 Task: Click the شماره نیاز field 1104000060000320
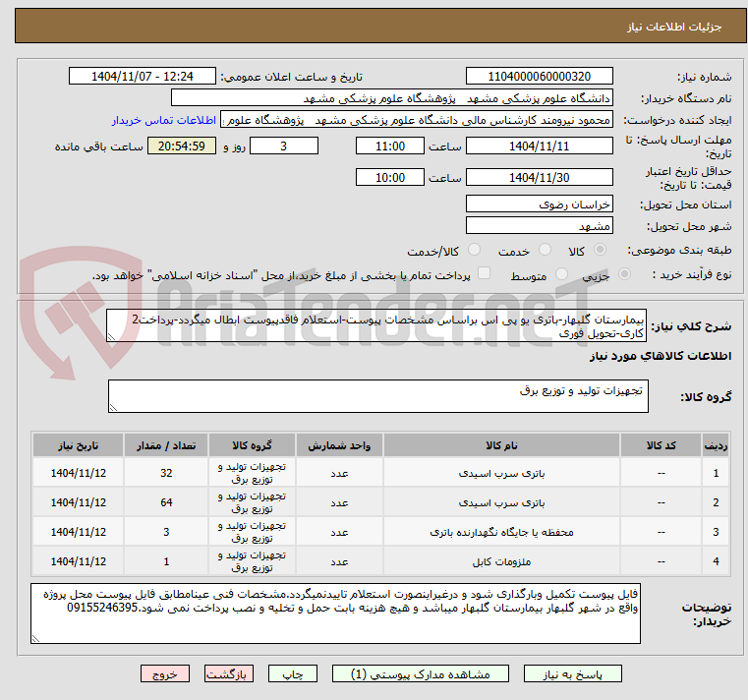539,77
